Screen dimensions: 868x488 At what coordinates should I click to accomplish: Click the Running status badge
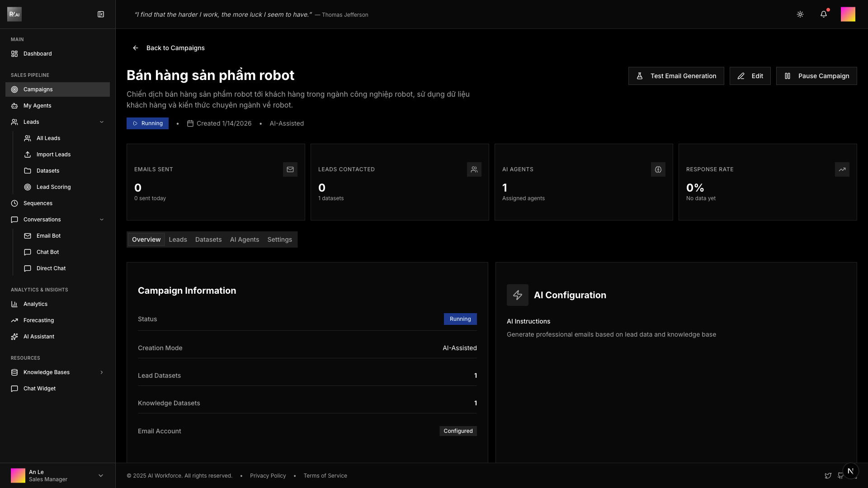[x=147, y=123]
